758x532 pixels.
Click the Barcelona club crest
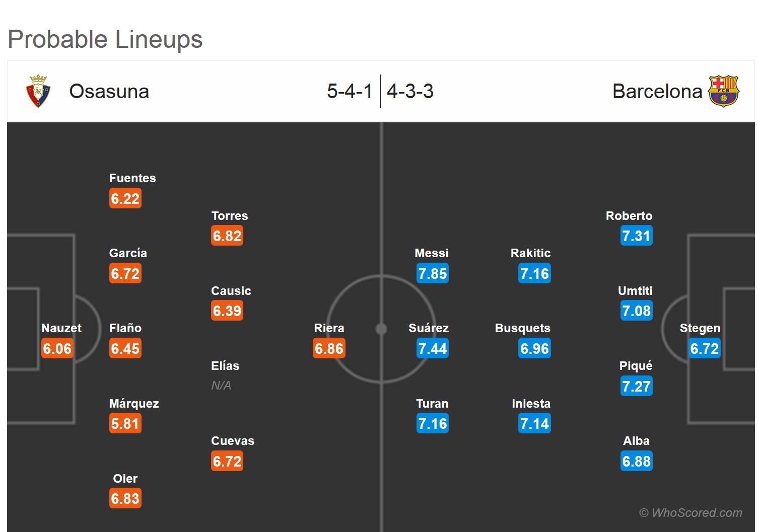723,91
